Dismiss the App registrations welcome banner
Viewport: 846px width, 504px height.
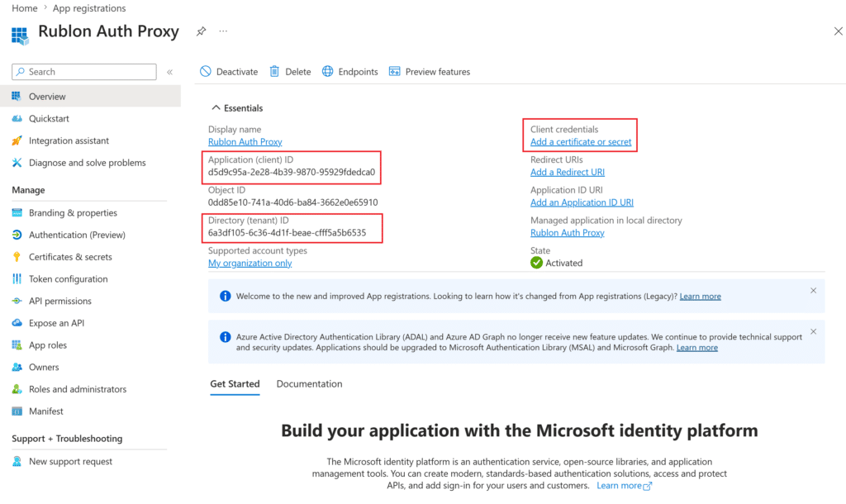tap(813, 290)
